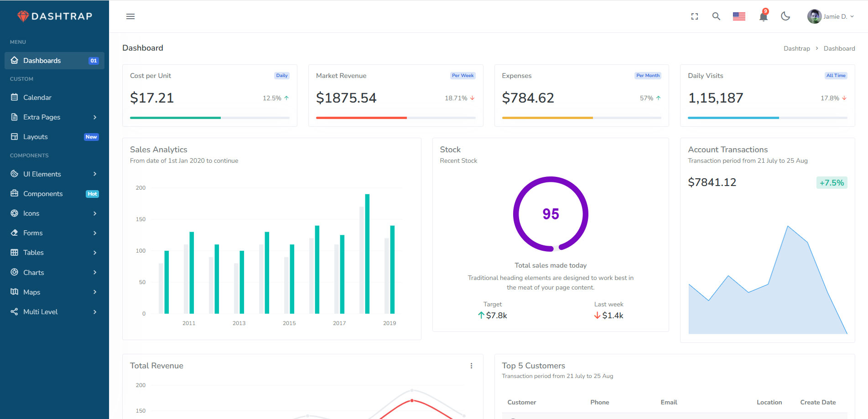
Task: Expand Maps submenu chevron
Action: [x=95, y=292]
